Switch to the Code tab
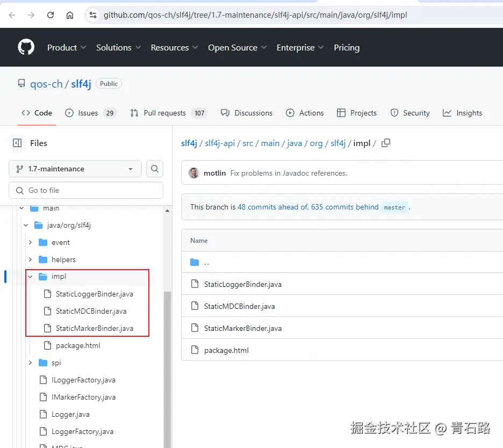503x448 pixels. coord(37,113)
